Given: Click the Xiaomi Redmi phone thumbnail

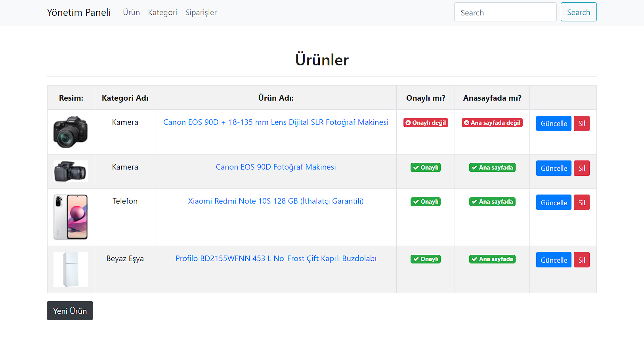Looking at the screenshot, I should tap(71, 217).
